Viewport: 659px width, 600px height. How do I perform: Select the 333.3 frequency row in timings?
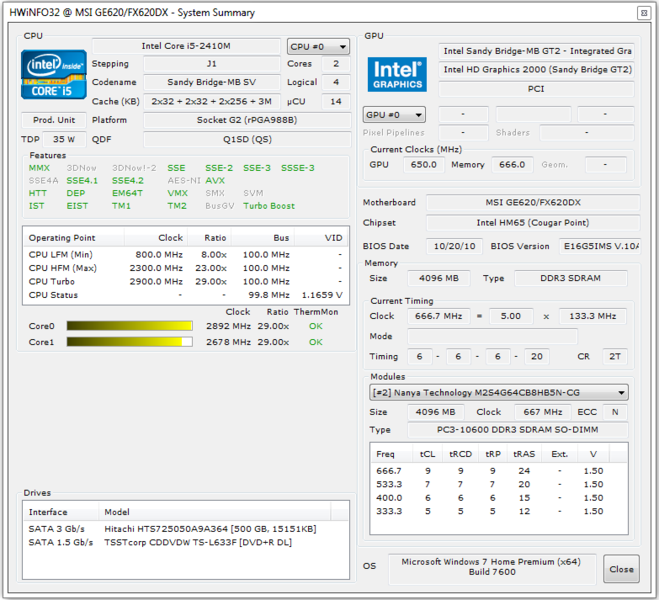pos(499,511)
